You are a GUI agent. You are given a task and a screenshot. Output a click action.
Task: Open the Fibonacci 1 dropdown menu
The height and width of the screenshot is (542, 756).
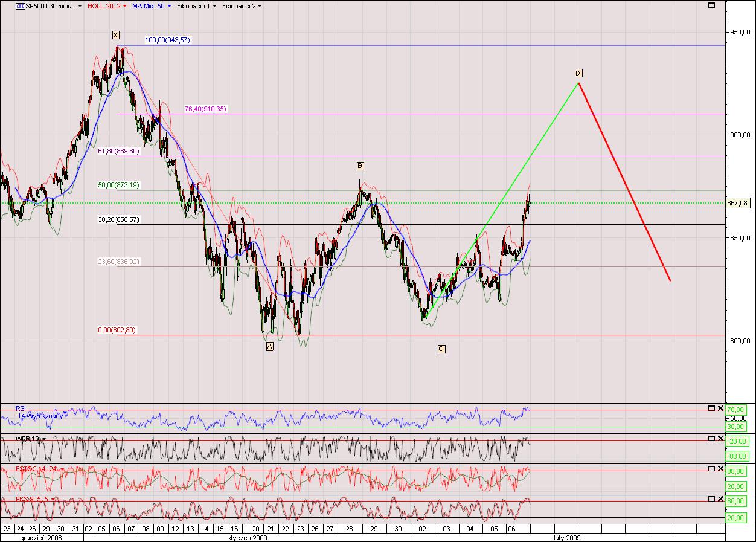coord(214,6)
